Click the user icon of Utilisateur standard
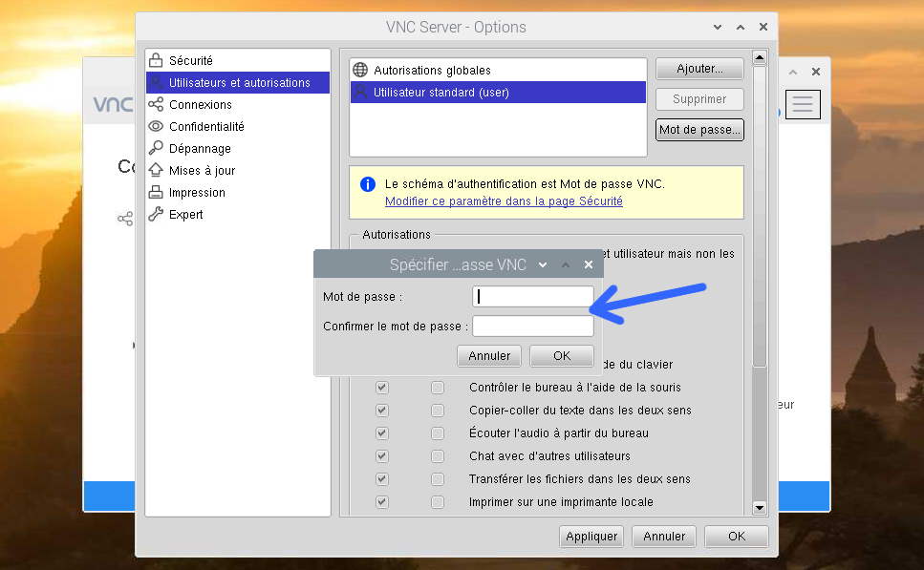This screenshot has height=570, width=924. tap(360, 92)
